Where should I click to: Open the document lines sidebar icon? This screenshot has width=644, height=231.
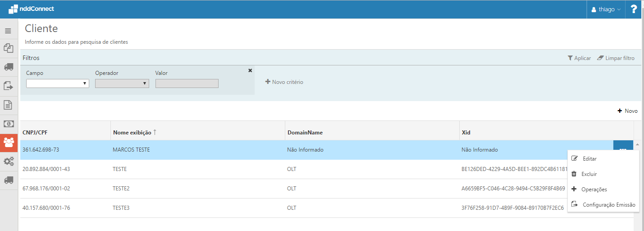click(8, 105)
